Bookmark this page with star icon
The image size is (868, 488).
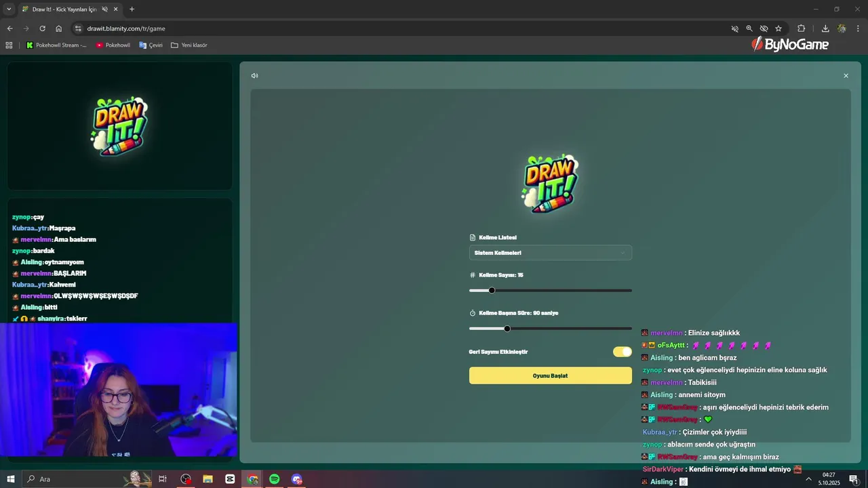[778, 28]
